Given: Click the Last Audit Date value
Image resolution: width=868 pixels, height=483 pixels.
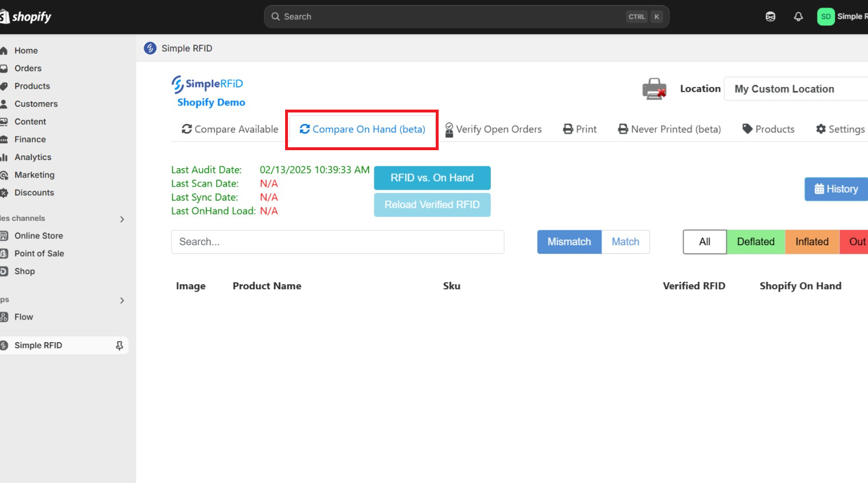Looking at the screenshot, I should click(315, 170).
